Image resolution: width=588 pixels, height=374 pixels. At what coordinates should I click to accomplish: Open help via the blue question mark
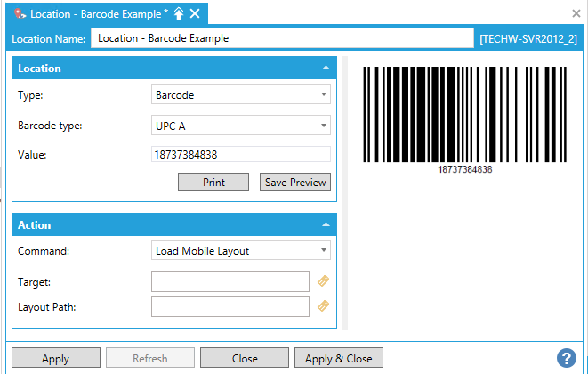[566, 358]
